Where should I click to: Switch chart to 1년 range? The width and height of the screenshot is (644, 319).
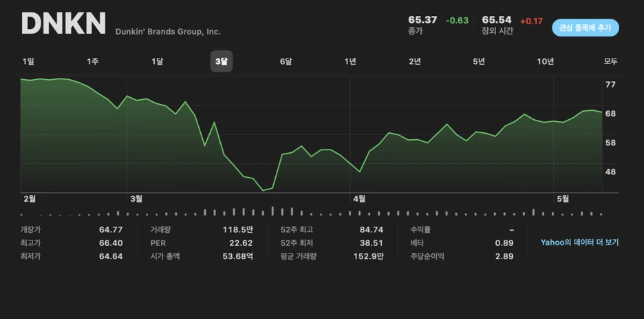[x=350, y=61]
